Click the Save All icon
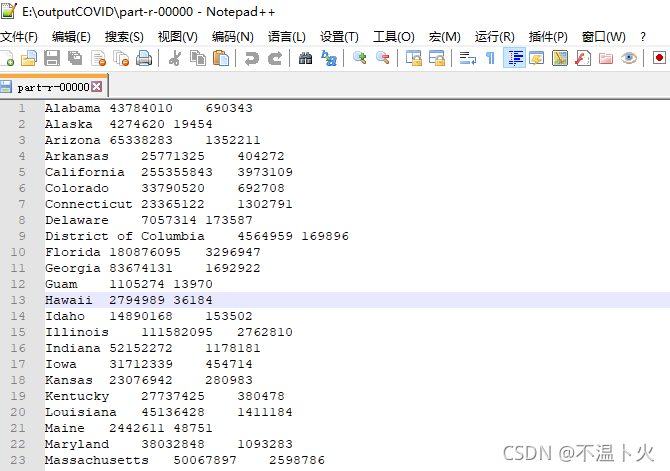This screenshot has width=670, height=471. coord(75,59)
